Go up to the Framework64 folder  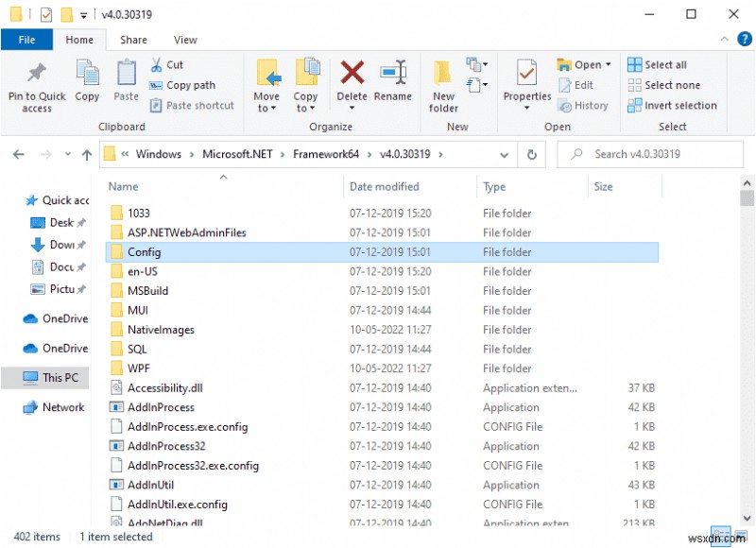click(87, 154)
